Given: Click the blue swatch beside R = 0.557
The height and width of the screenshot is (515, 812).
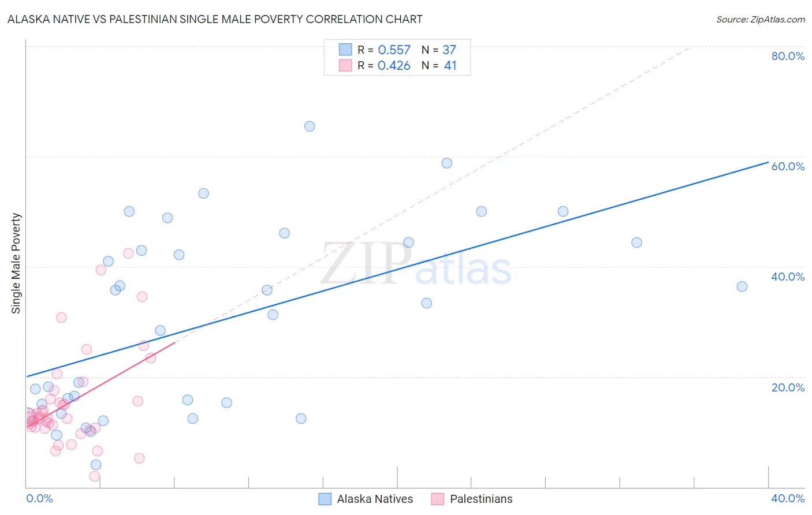Looking at the screenshot, I should coord(345,50).
